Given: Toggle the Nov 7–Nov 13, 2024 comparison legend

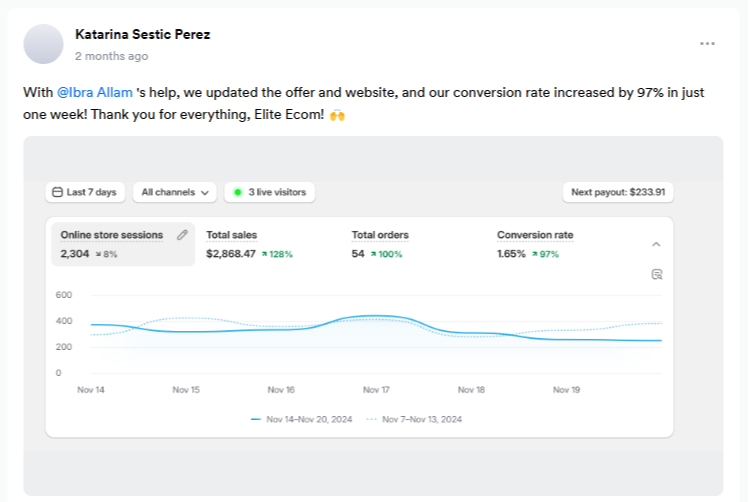Looking at the screenshot, I should (414, 419).
